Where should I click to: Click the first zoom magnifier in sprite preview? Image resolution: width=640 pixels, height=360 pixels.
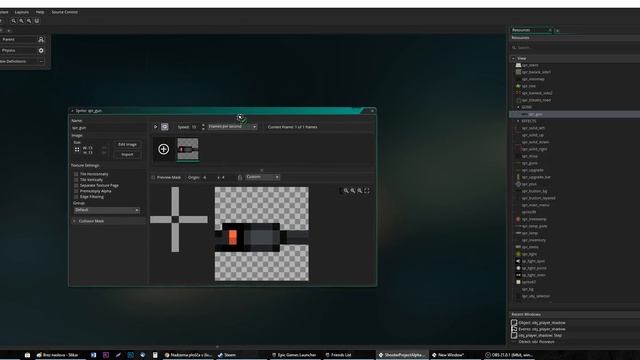click(x=346, y=191)
